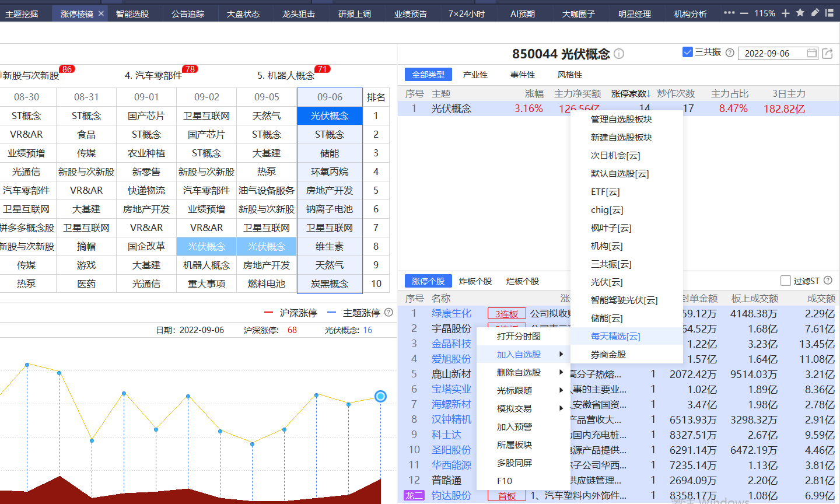840x504 pixels.
Task: Click info icon next to 850044 光伏概念
Action: pyautogui.click(x=619, y=54)
